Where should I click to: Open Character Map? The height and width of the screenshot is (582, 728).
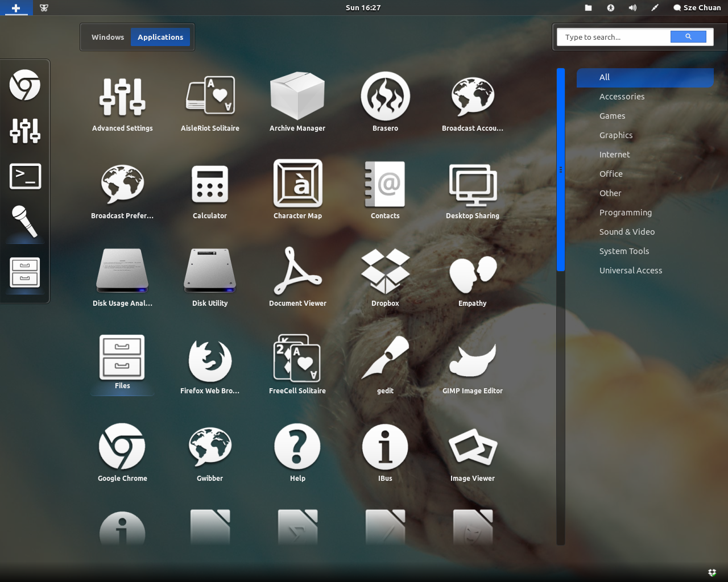pyautogui.click(x=297, y=190)
